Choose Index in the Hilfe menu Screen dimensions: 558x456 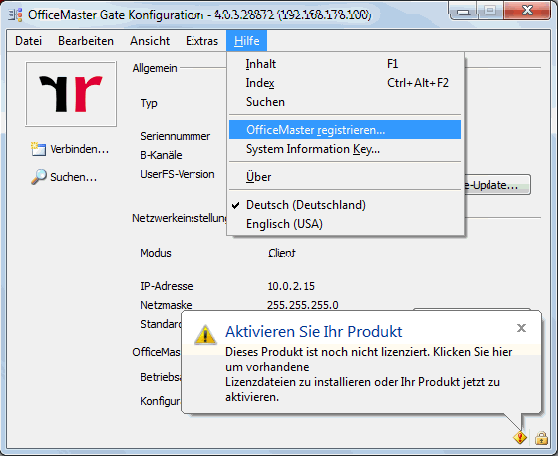(x=345, y=83)
